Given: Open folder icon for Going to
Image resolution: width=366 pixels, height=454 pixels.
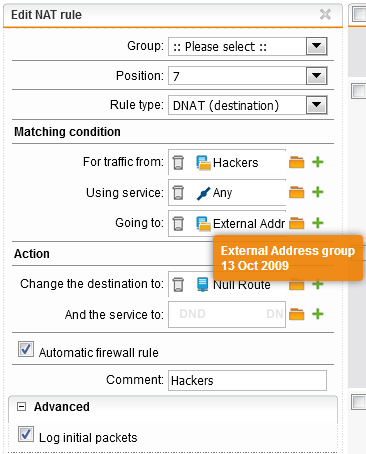Looking at the screenshot, I should point(296,223).
